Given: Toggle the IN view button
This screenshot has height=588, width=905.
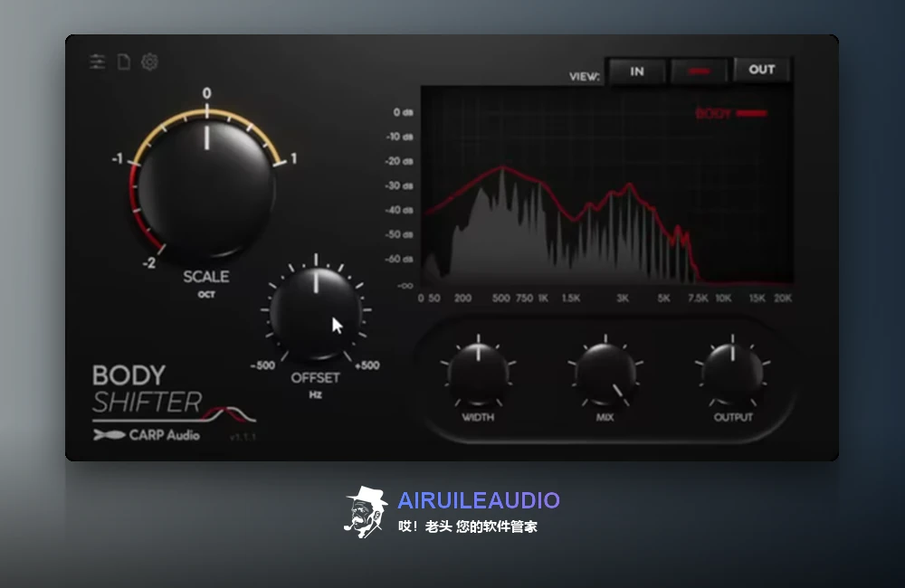Looking at the screenshot, I should point(636,71).
